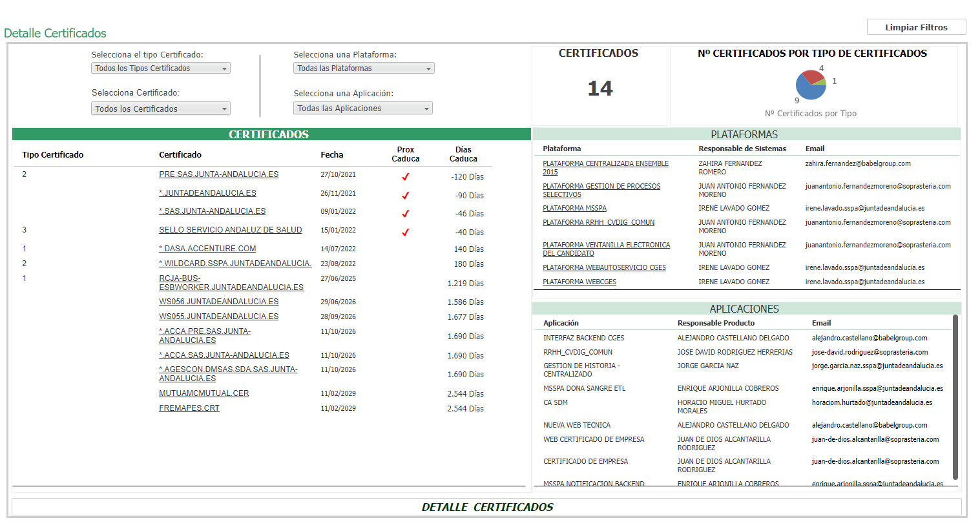Screen dimensions: 980x529
Task: Select the CA SDM application
Action: (556, 403)
